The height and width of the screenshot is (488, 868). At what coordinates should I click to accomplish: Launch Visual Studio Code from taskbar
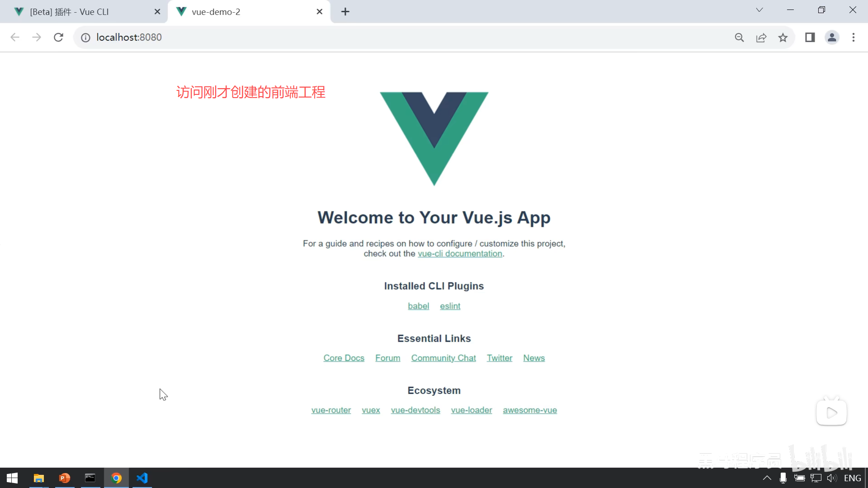click(142, 478)
